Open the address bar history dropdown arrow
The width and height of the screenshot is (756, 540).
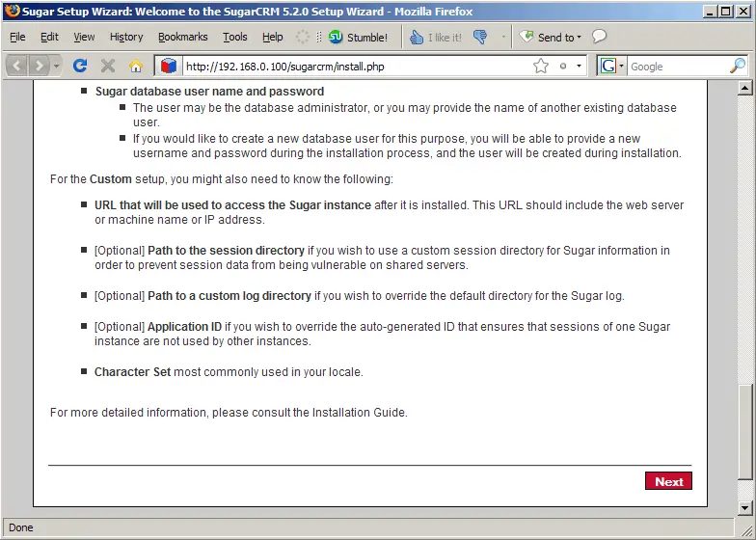point(579,66)
